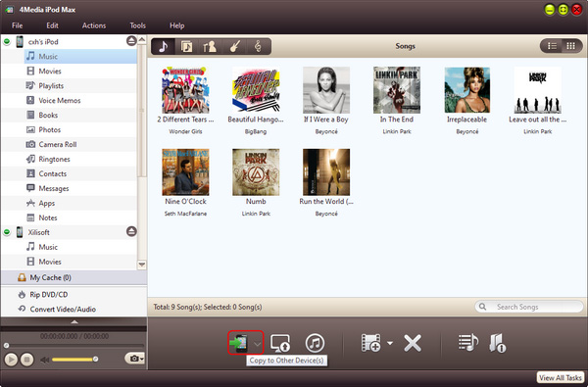The width and height of the screenshot is (588, 387).
Task: Select Nine O'Clock Seth MacFarlane thumbnail
Action: pyautogui.click(x=185, y=172)
